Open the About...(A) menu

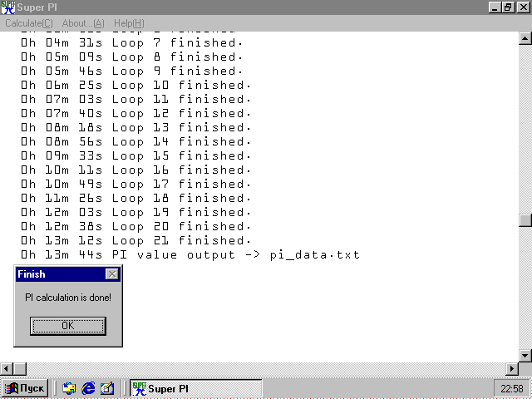coord(83,23)
